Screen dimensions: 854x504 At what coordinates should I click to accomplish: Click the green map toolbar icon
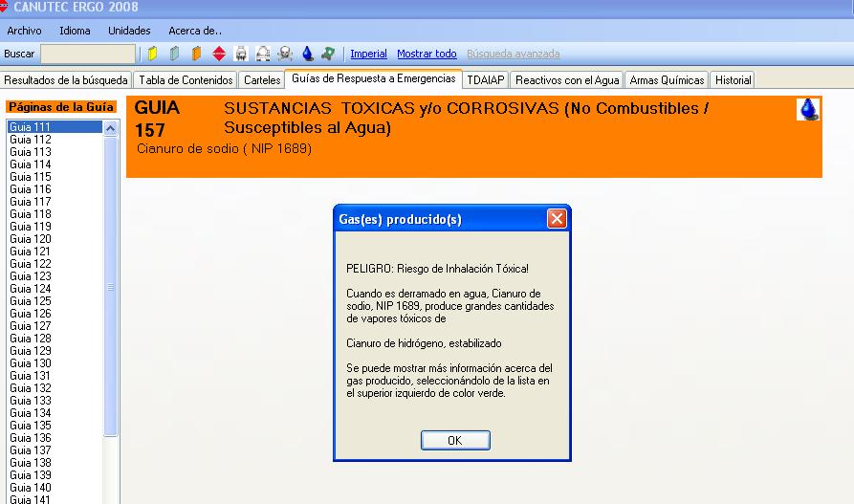pos(328,54)
